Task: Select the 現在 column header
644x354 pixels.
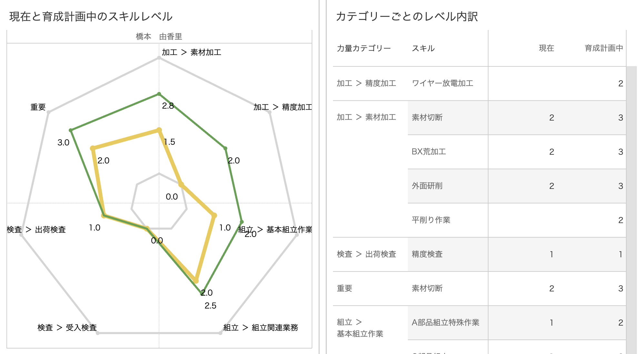Action: tap(546, 48)
